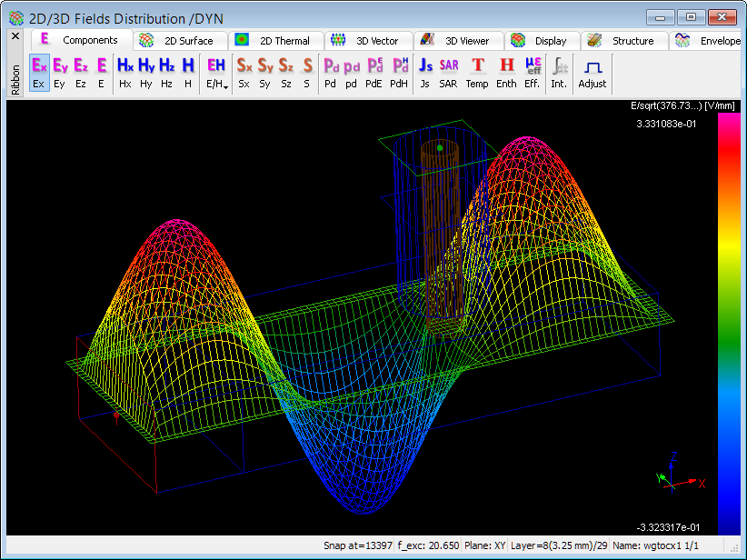This screenshot has height=560, width=747.
Task: Click the Eff. effective media icon
Action: click(533, 73)
